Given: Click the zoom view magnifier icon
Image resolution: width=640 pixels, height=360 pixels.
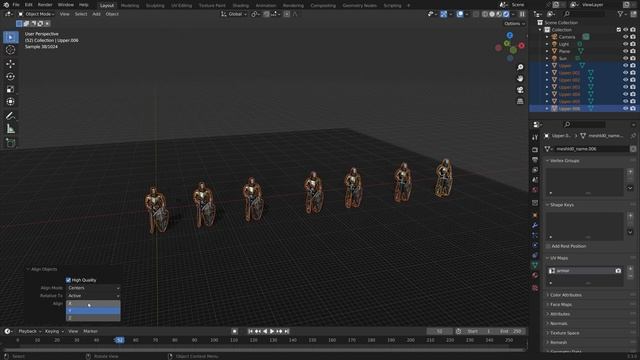Looking at the screenshot, I should point(520,67).
